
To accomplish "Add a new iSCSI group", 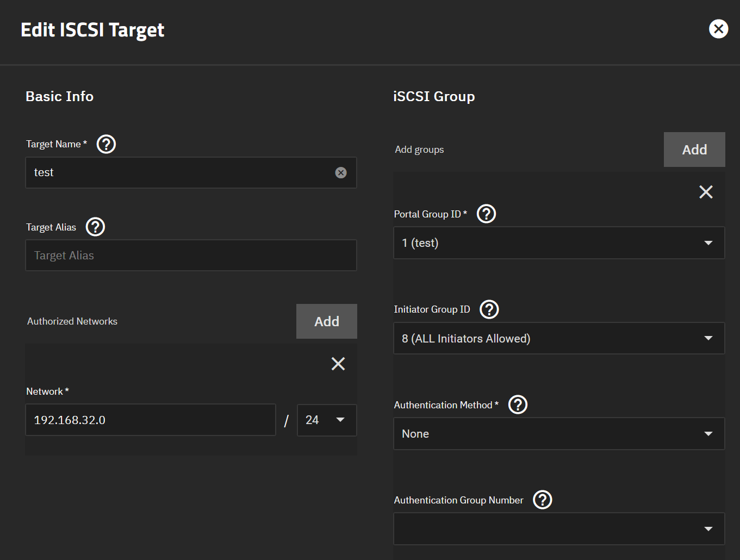I will coord(694,150).
